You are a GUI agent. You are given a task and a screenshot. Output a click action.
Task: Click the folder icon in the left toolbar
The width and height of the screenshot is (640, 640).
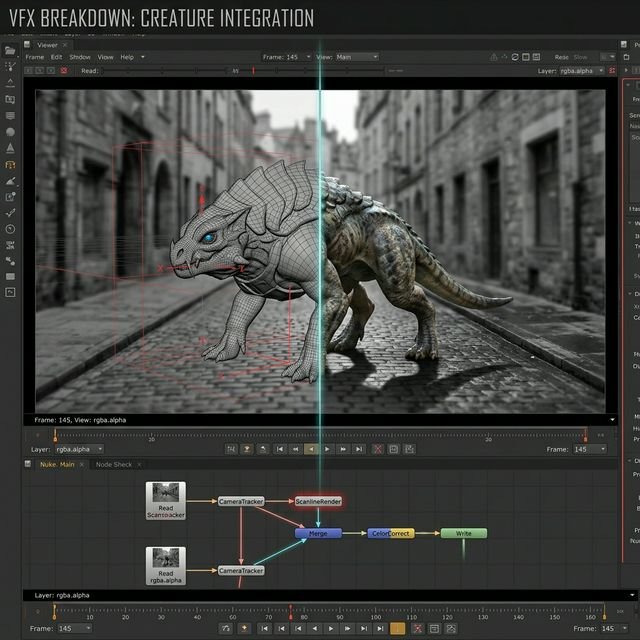point(10,50)
